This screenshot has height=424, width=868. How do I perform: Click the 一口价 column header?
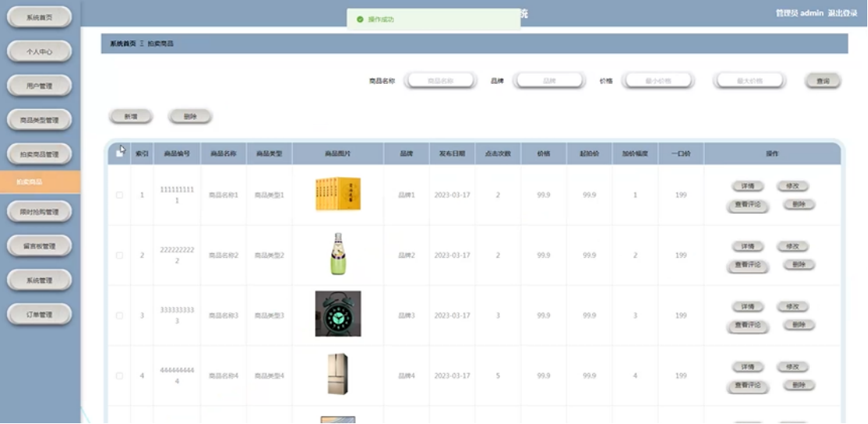click(x=681, y=154)
